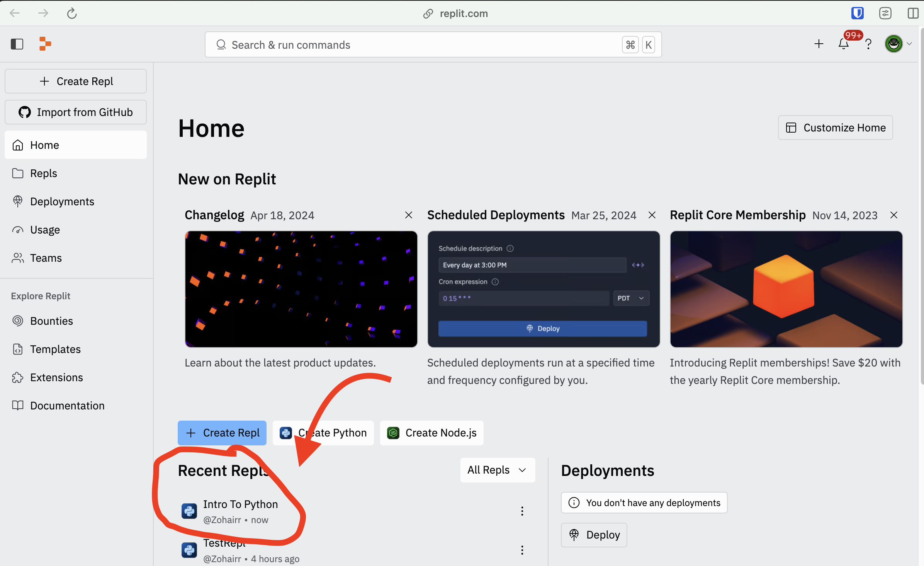This screenshot has height=566, width=924.
Task: Click the plus icon in top bar
Action: tap(819, 44)
